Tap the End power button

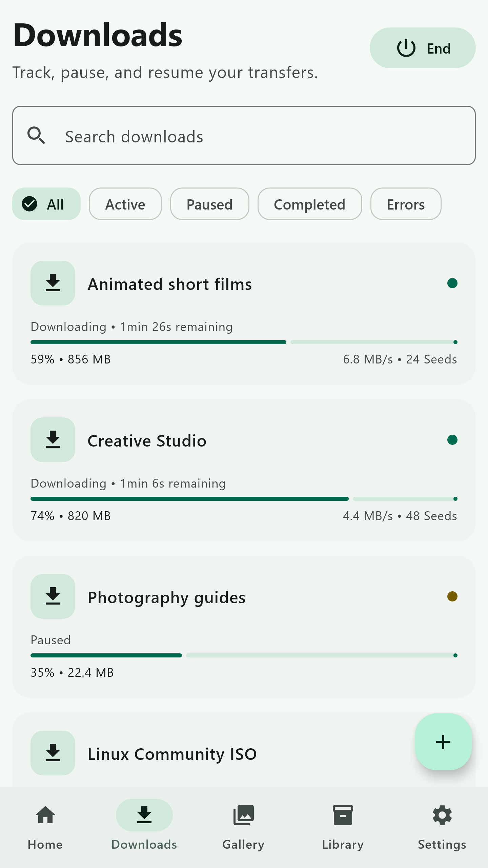click(422, 48)
